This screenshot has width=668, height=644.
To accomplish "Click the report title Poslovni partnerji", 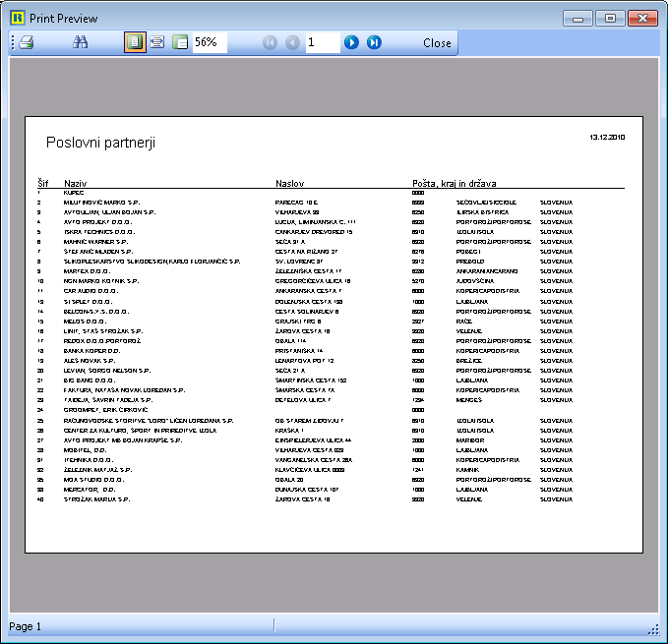I will pos(100,143).
